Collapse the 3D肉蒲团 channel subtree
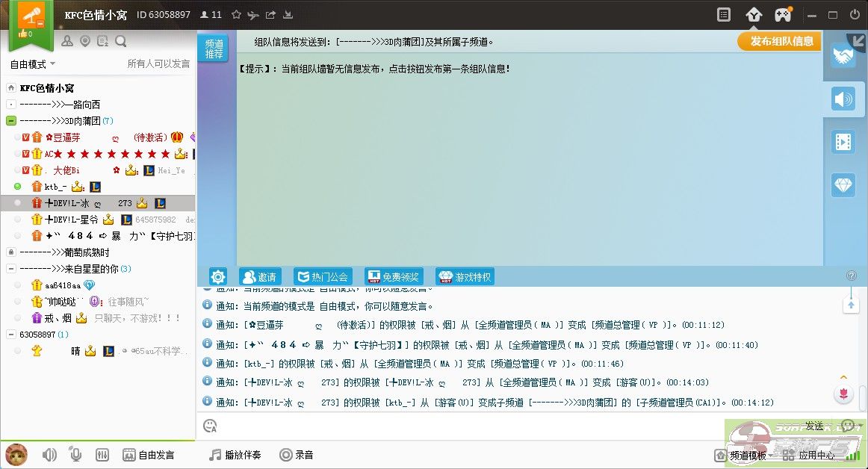Image resolution: width=868 pixels, height=469 pixels. (10, 120)
